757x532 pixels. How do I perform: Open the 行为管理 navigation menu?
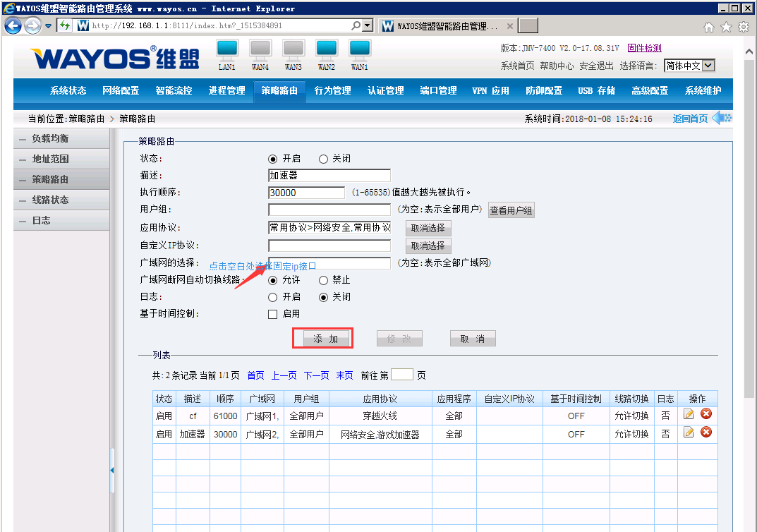click(332, 91)
